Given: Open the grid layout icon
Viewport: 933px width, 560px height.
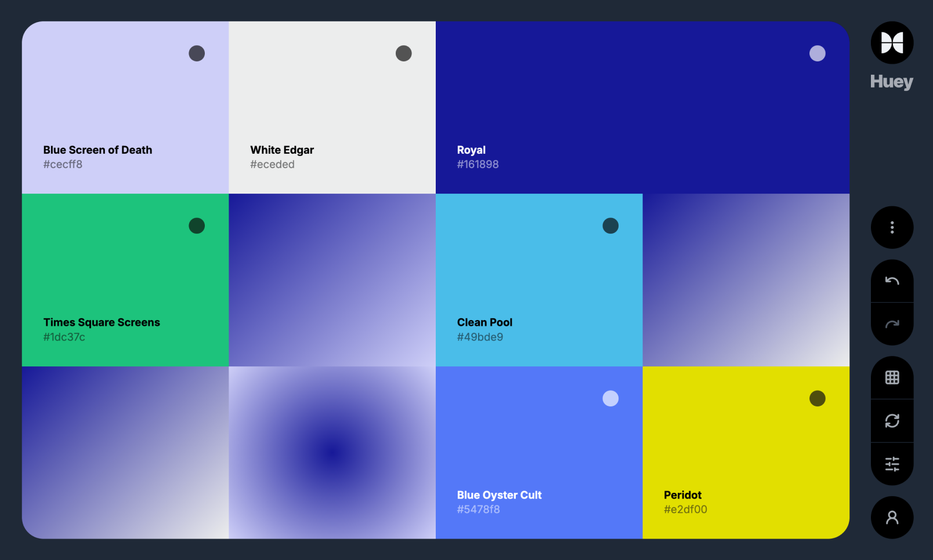Looking at the screenshot, I should [x=892, y=378].
